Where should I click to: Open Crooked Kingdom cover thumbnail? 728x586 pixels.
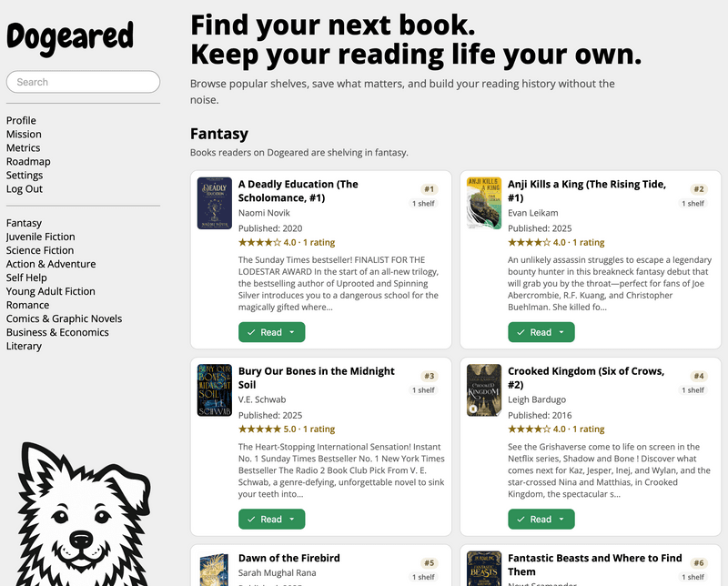coord(484,390)
